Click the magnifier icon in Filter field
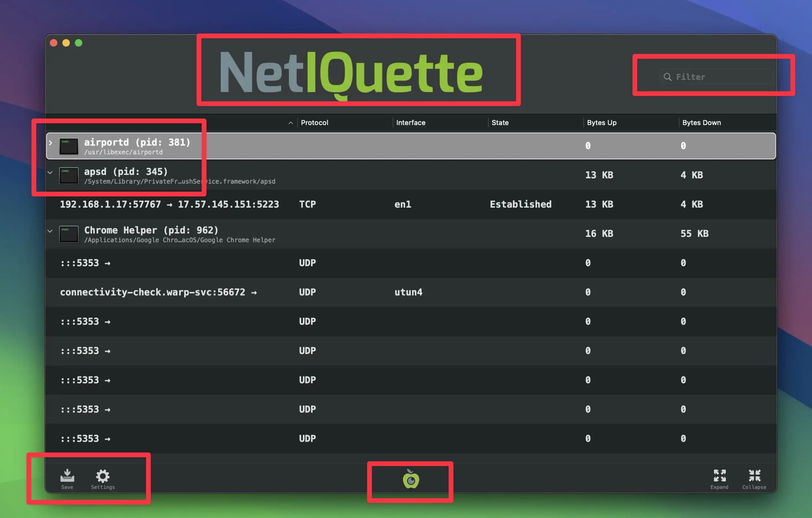This screenshot has height=518, width=812. (x=667, y=77)
